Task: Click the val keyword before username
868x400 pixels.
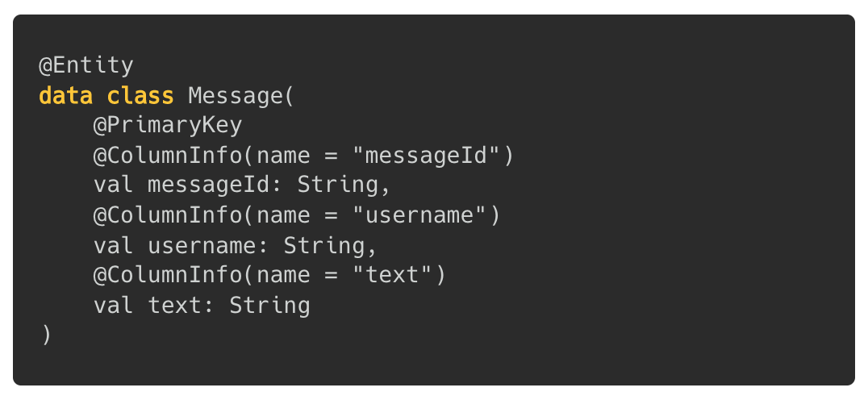Action: coord(114,246)
